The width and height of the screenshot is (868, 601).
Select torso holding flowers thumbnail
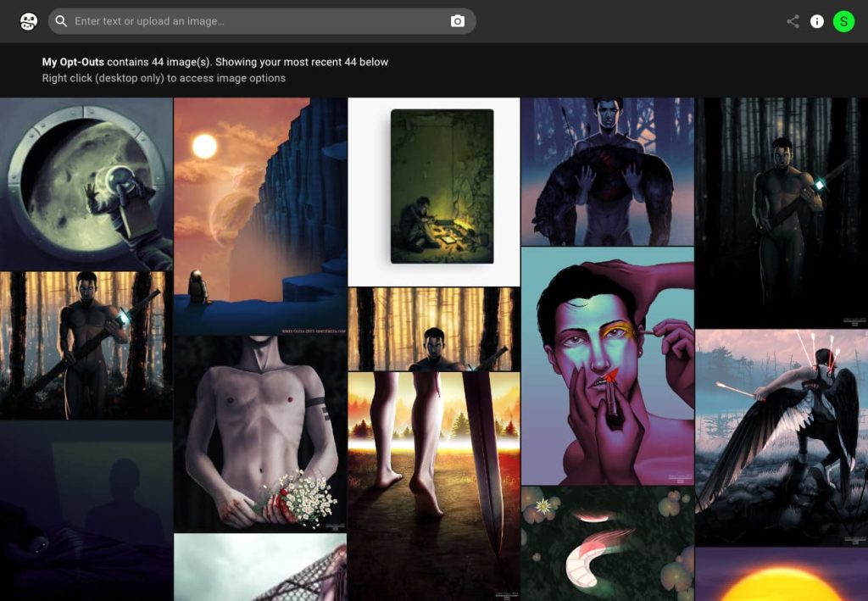tap(260, 434)
